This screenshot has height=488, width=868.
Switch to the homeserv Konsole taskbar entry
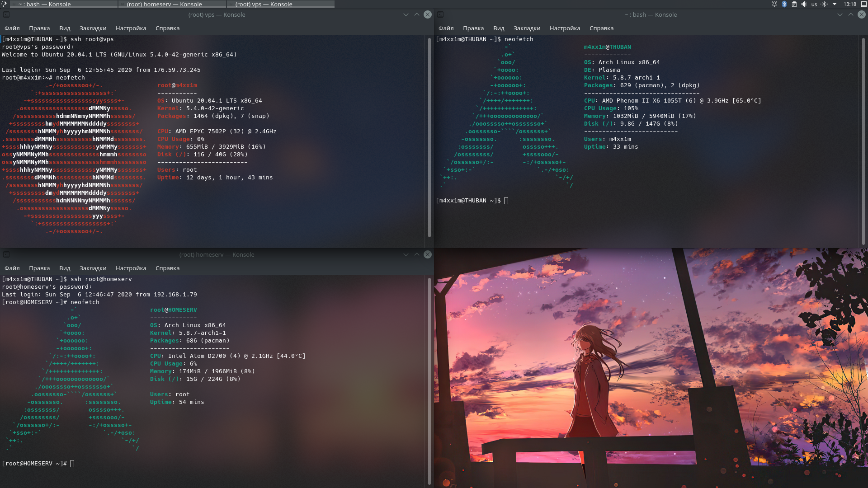click(x=172, y=4)
